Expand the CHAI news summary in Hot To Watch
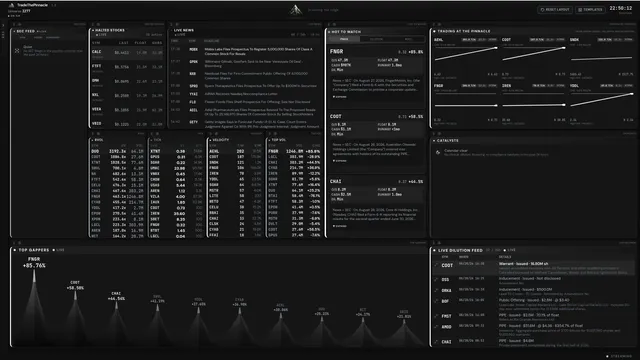Image resolution: width=640 pixels, height=360 pixels. click(x=340, y=226)
